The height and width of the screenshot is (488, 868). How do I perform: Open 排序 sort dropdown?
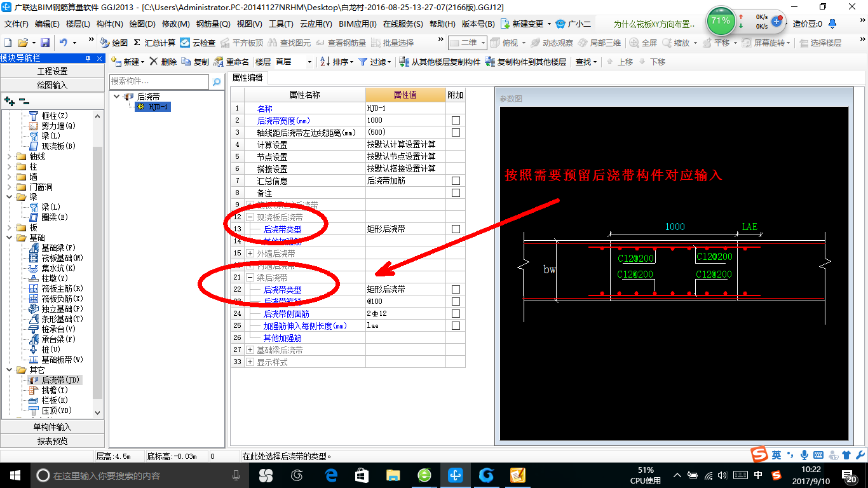[336, 62]
